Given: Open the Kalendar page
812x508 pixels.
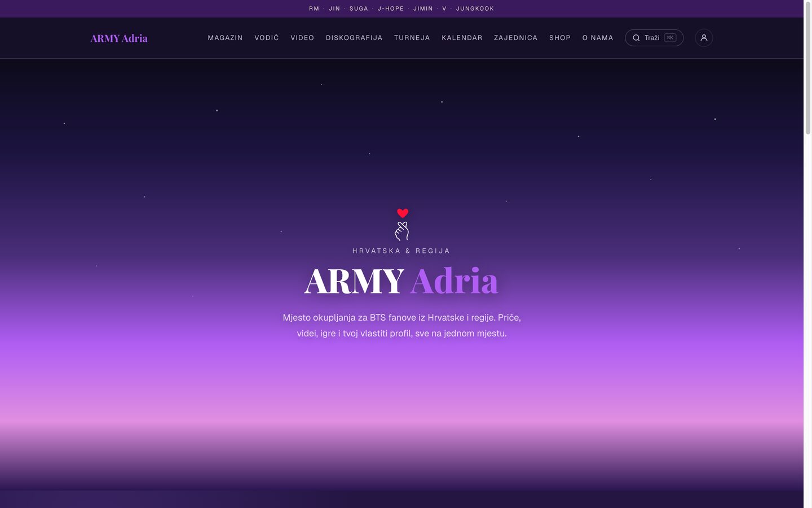Looking at the screenshot, I should pyautogui.click(x=462, y=38).
